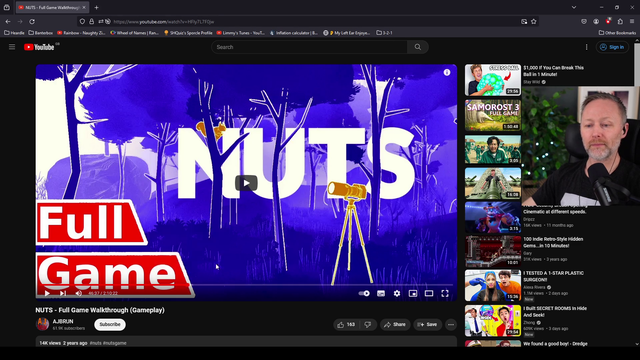This screenshot has height=360, width=640.
Task: Select the NUTS Full Game Walkthrough tab
Action: [52, 7]
